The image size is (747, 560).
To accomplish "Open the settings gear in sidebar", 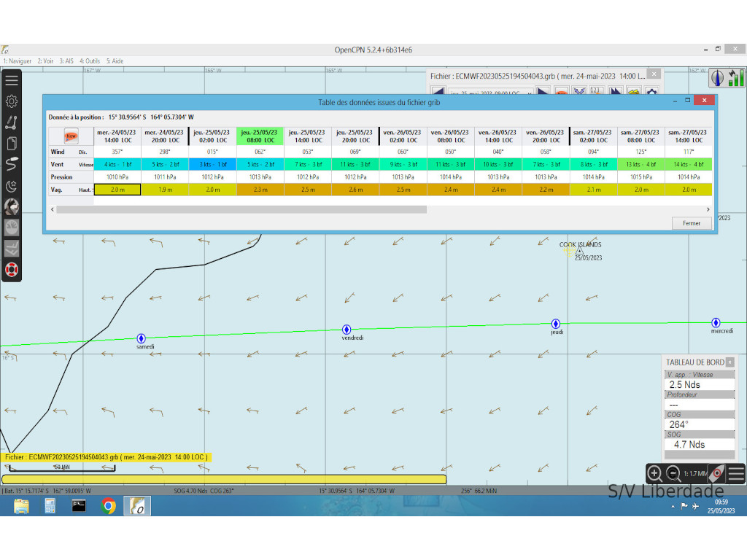I will pyautogui.click(x=12, y=101).
